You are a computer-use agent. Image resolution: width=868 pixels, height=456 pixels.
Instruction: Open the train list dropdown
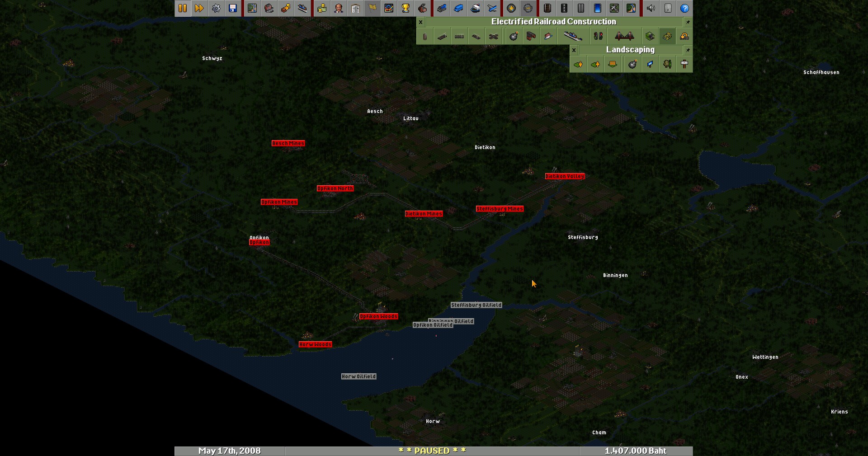441,8
